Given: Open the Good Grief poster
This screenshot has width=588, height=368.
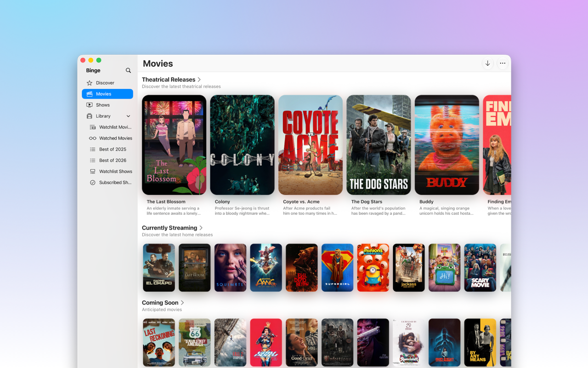Looking at the screenshot, I should click(302, 343).
